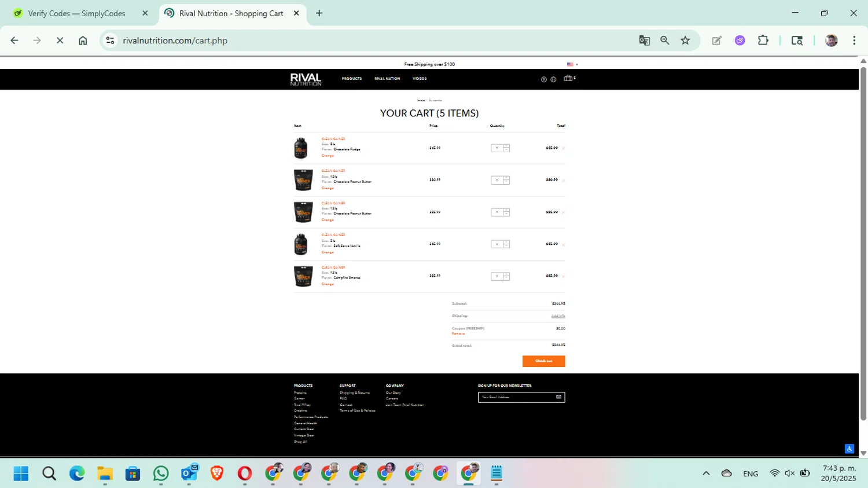Bookmark this page with the star icon

[x=685, y=41]
